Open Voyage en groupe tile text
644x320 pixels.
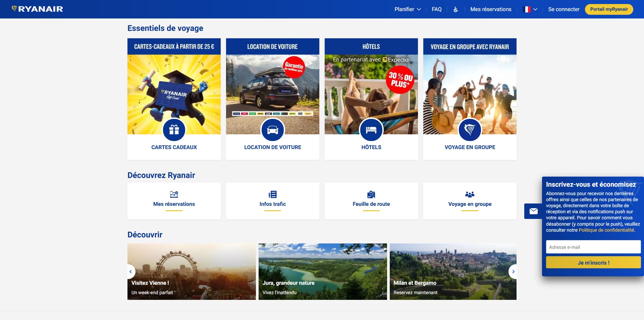pos(470,204)
